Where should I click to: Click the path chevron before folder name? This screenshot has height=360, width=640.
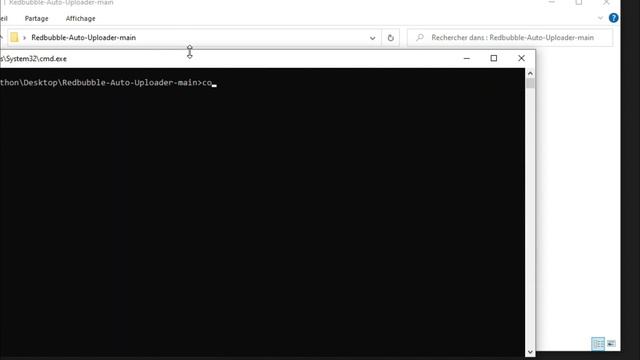24,38
